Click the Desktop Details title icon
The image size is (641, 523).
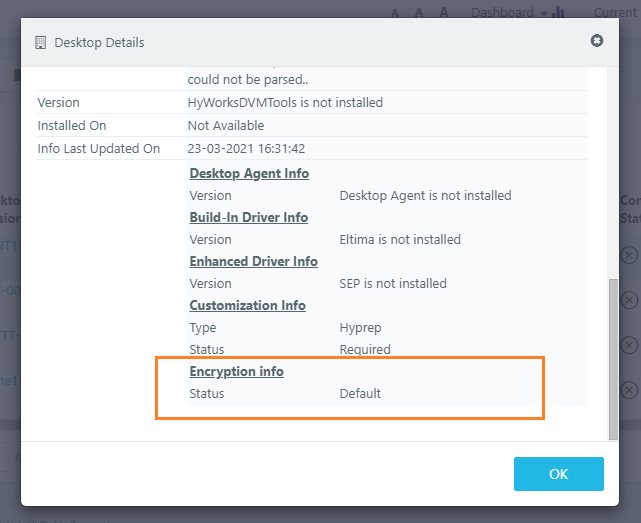pos(41,43)
